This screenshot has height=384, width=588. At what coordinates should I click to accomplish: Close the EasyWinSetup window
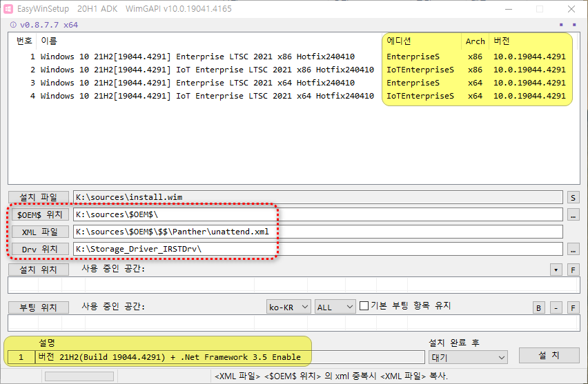(571, 9)
